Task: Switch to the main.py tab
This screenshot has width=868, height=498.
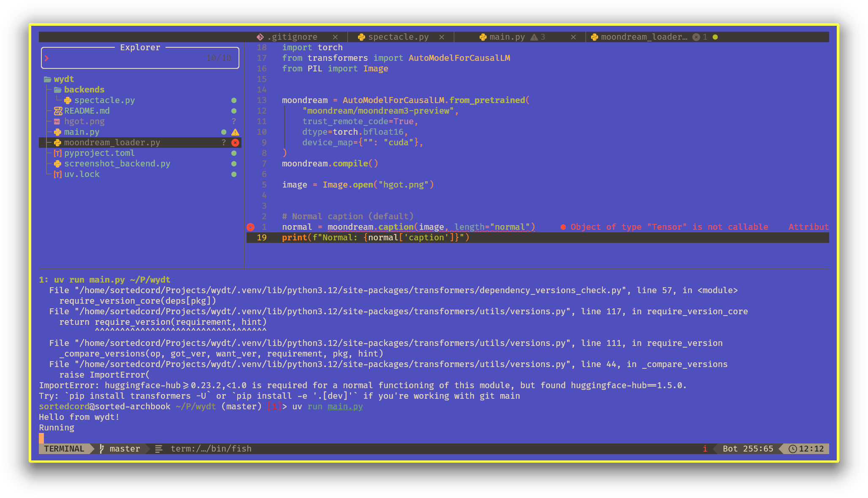Action: (x=507, y=37)
